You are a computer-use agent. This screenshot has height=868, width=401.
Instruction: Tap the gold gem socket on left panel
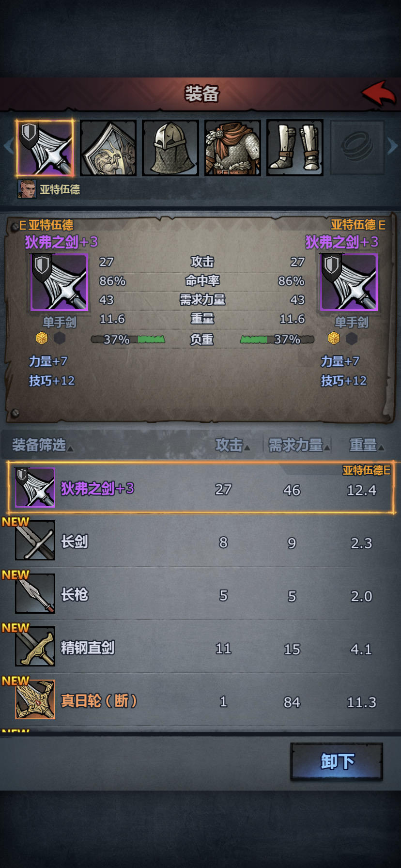tap(42, 338)
